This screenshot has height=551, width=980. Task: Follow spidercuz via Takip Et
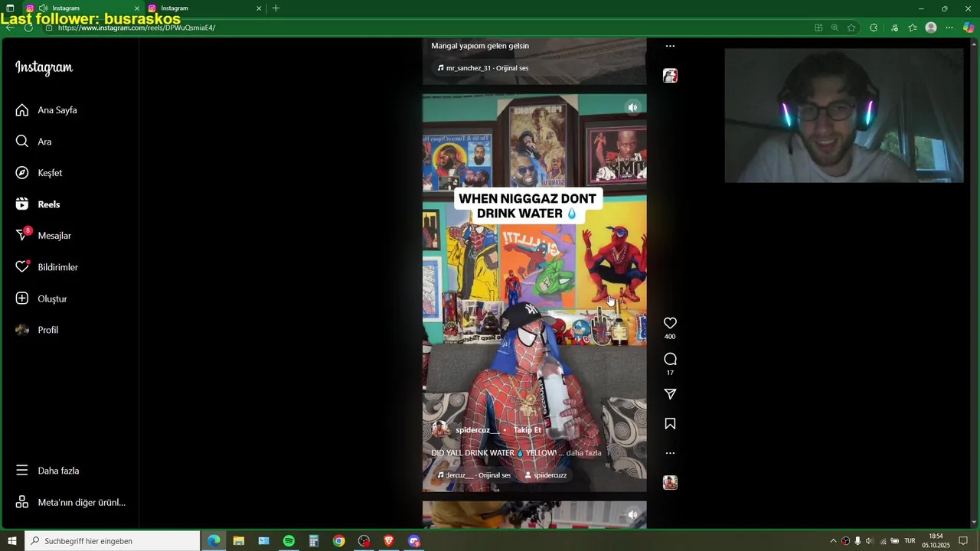pyautogui.click(x=528, y=430)
